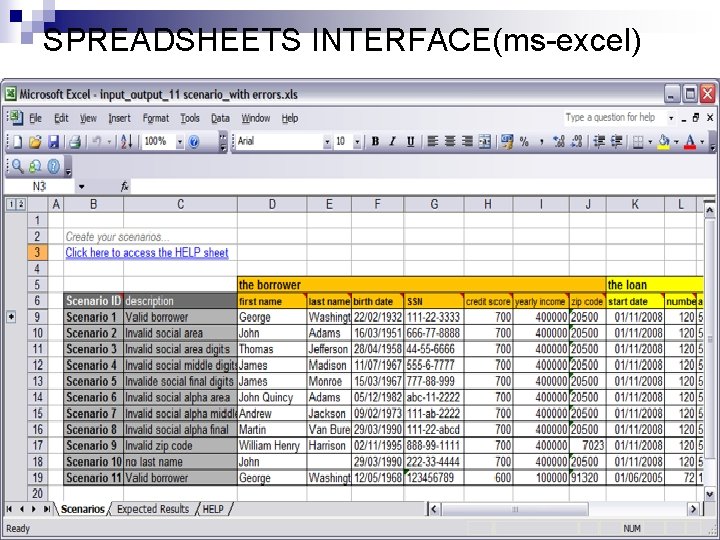Sort ascending with A-Z icon
720x540 pixels.
pyautogui.click(x=127, y=142)
